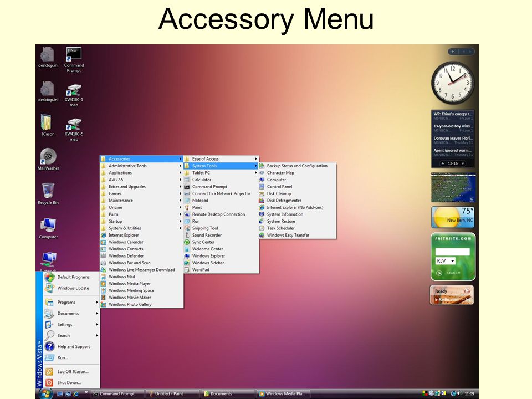Open Internet Explorer (No Add-ons)
Viewport: 532px width, 399px height.
pyautogui.click(x=297, y=207)
